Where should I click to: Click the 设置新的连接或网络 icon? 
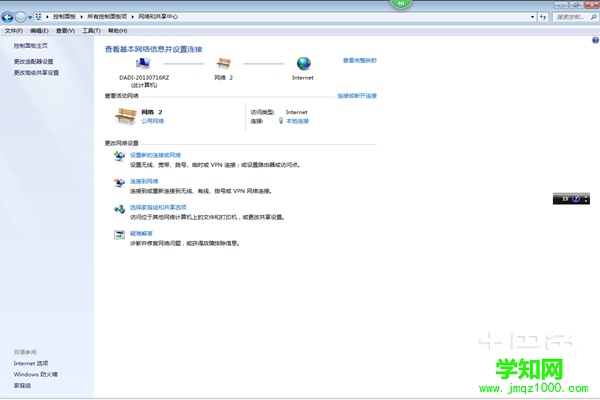coord(119,156)
